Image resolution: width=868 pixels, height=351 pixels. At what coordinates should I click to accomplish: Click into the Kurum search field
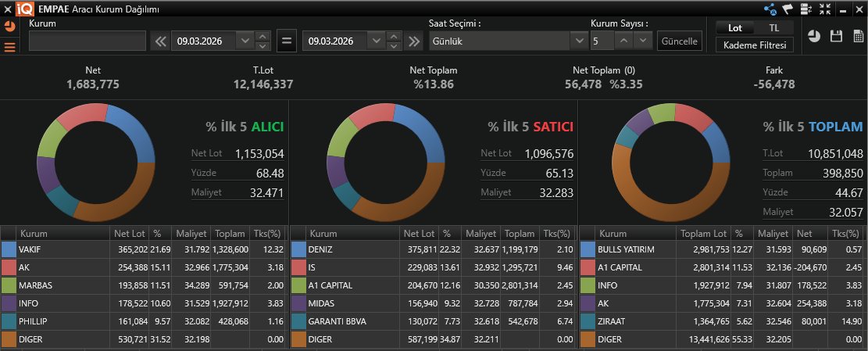(88, 41)
